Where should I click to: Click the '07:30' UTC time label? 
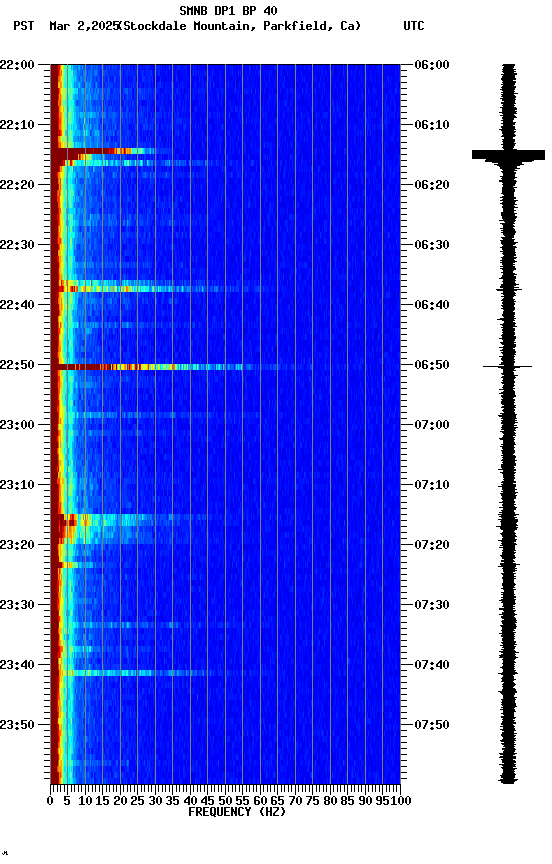tap(432, 606)
